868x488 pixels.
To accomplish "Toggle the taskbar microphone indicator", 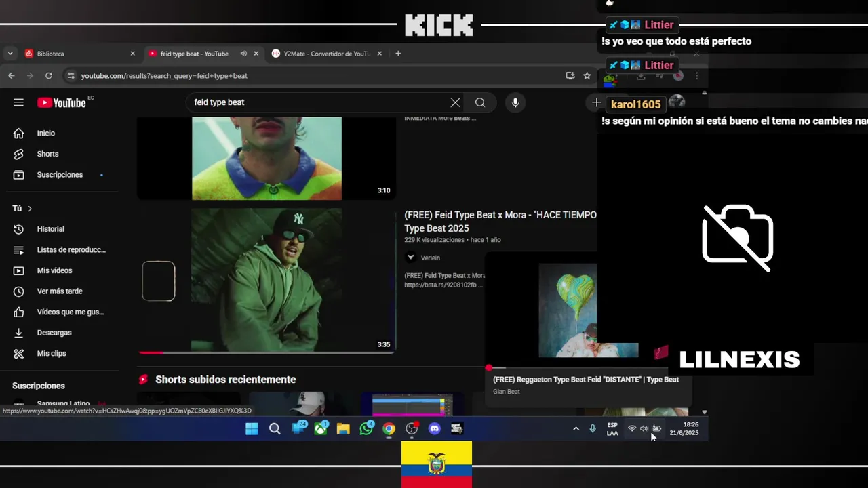I will tap(593, 428).
